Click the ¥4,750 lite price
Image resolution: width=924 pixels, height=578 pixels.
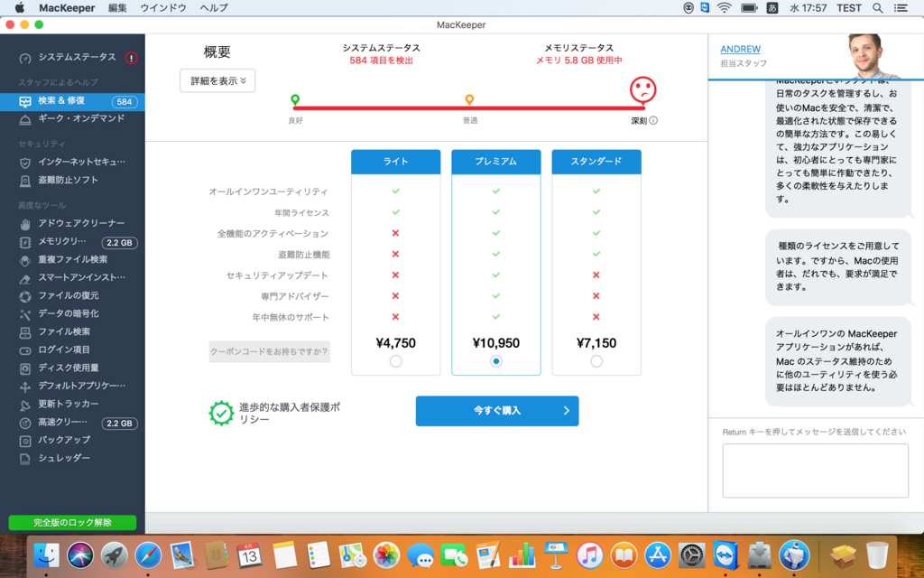[x=396, y=342]
